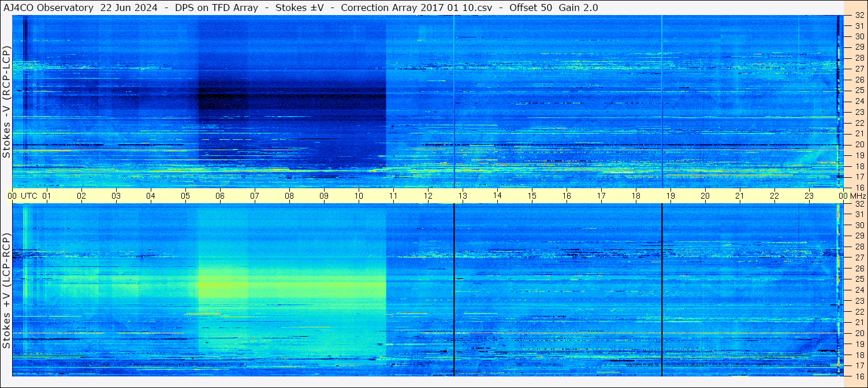The height and width of the screenshot is (388, 868).
Task: Click 17 MHz label of Stokes +V panel
Action: click(x=859, y=365)
